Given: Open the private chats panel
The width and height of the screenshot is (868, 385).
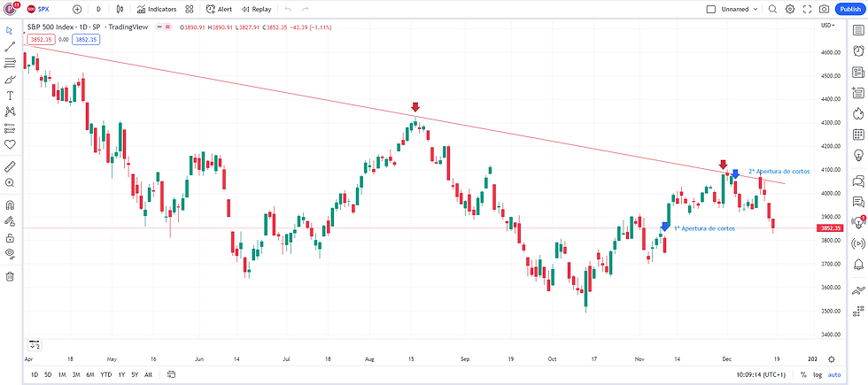Looking at the screenshot, I should click(858, 202).
